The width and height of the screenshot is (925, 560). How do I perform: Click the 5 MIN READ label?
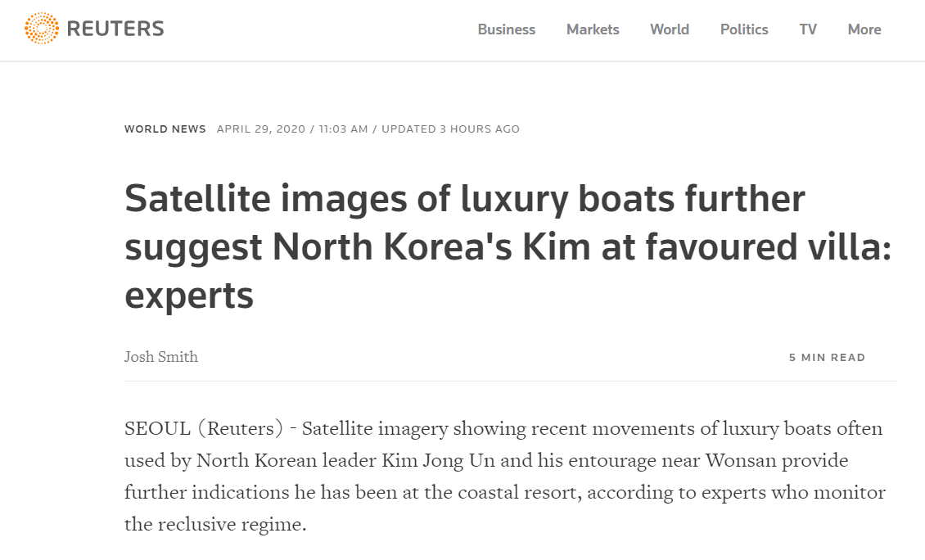click(x=827, y=358)
